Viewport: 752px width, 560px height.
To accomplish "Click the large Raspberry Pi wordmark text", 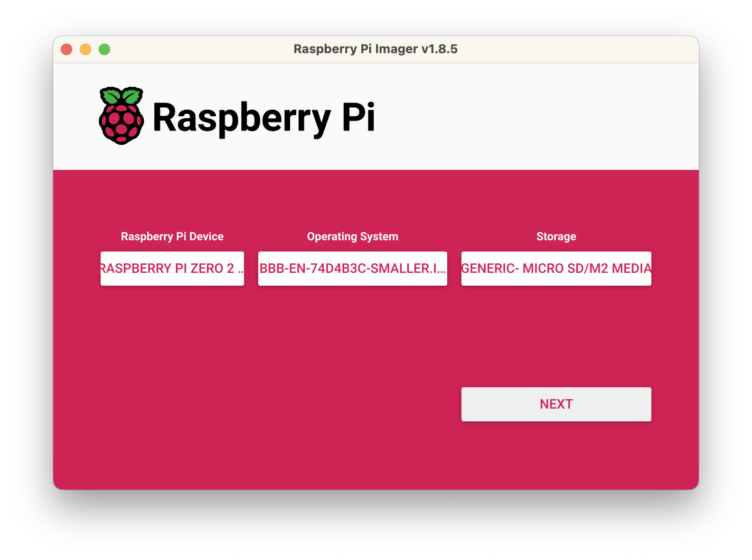I will 263,118.
